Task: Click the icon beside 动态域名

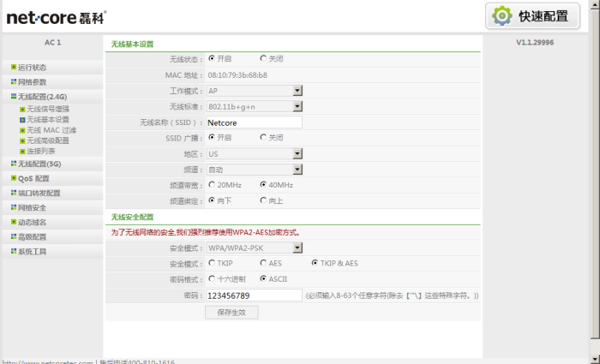Action: 14,222
